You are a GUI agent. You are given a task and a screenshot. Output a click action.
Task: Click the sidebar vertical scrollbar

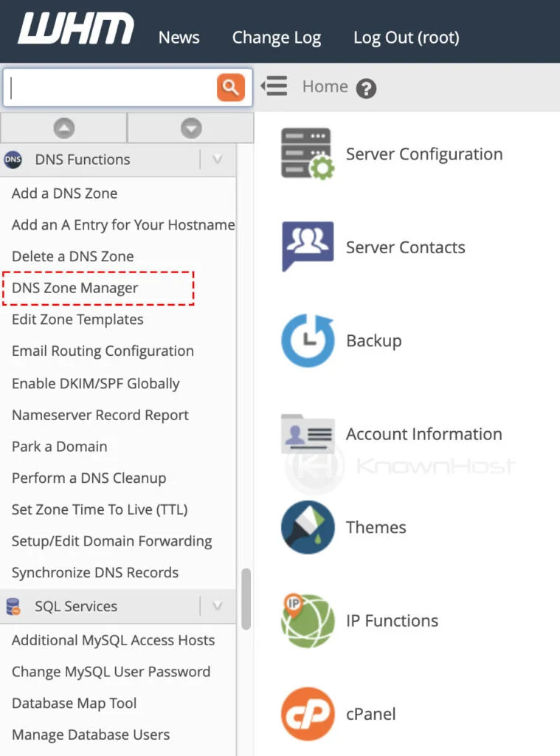tap(246, 598)
